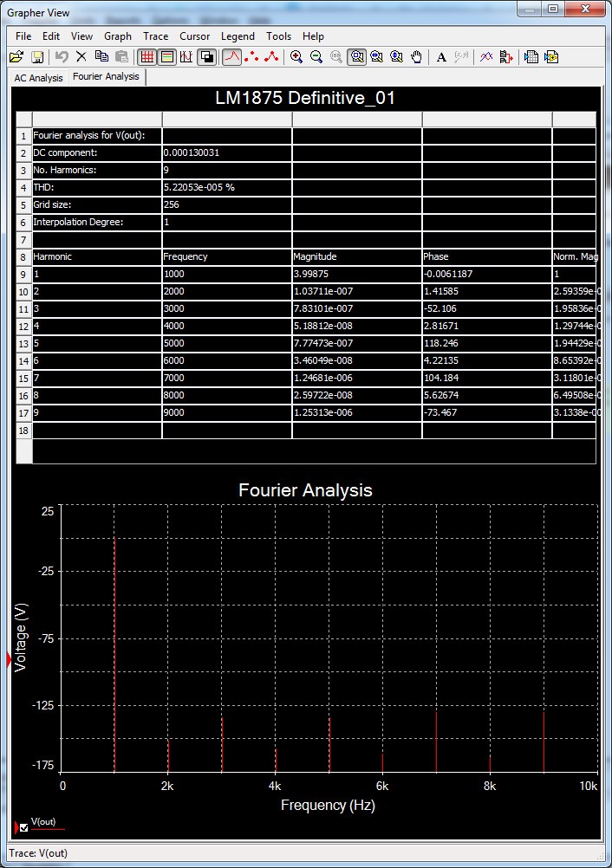
Task: Toggle the zoom area magnifier icon
Action: 356,56
